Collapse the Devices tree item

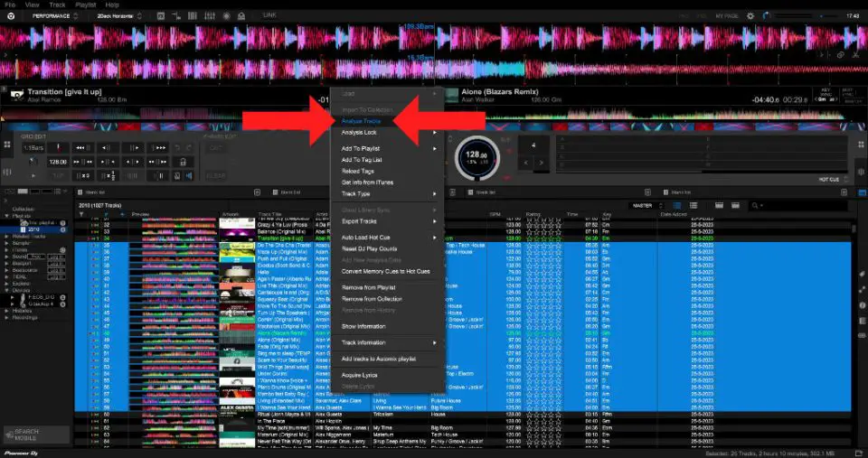(6, 290)
